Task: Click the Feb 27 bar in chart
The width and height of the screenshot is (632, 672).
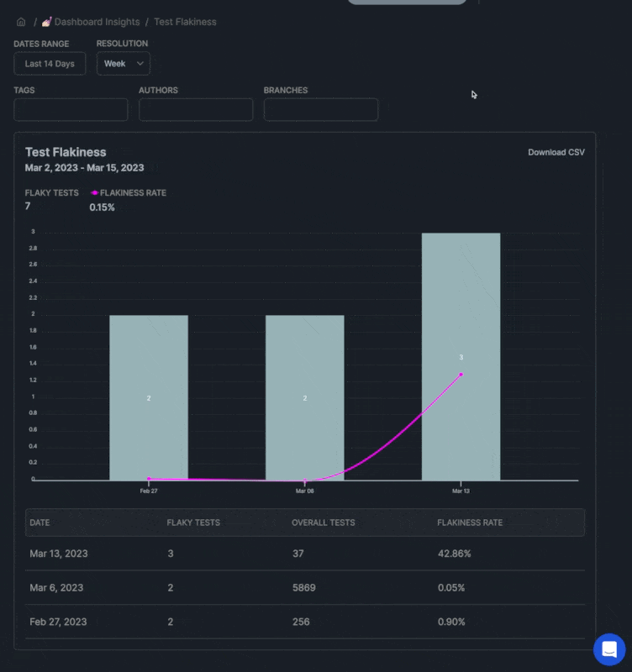Action: click(x=149, y=397)
